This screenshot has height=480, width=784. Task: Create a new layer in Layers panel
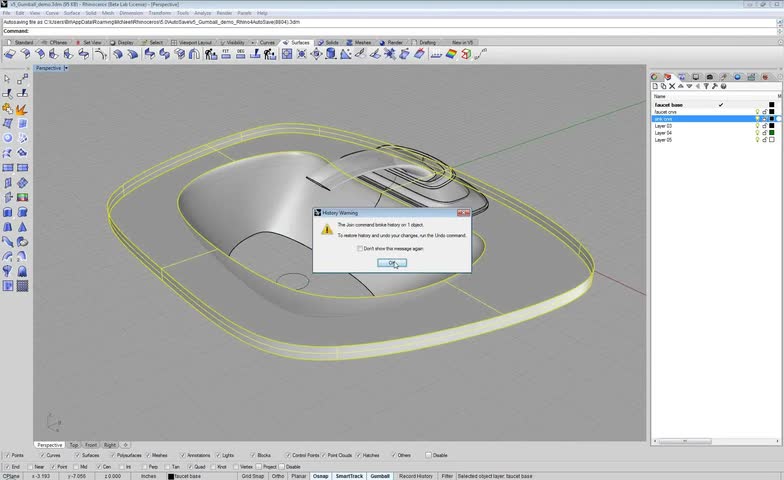(x=656, y=86)
